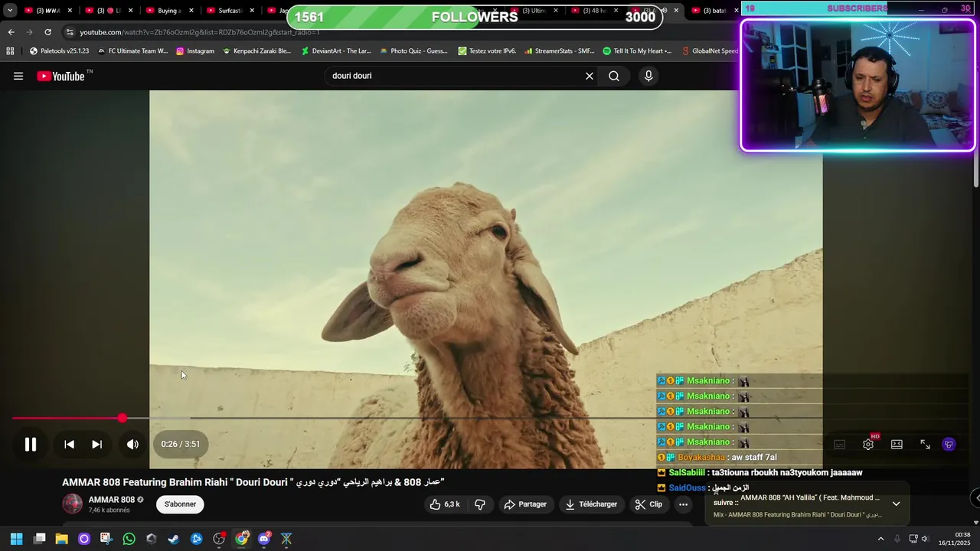The height and width of the screenshot is (551, 980).
Task: Open the Instagram bookmark
Action: pyautogui.click(x=195, y=51)
